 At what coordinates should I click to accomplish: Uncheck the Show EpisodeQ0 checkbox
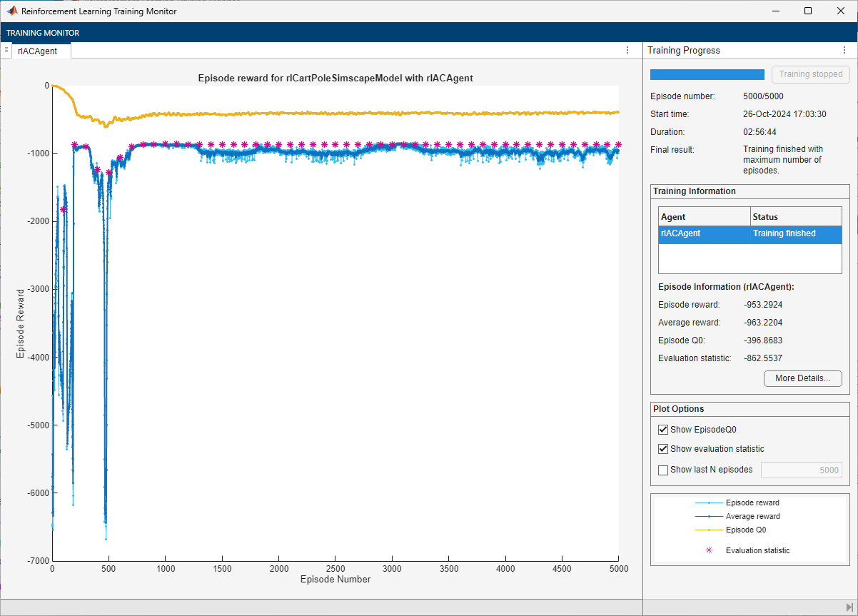pyautogui.click(x=663, y=430)
